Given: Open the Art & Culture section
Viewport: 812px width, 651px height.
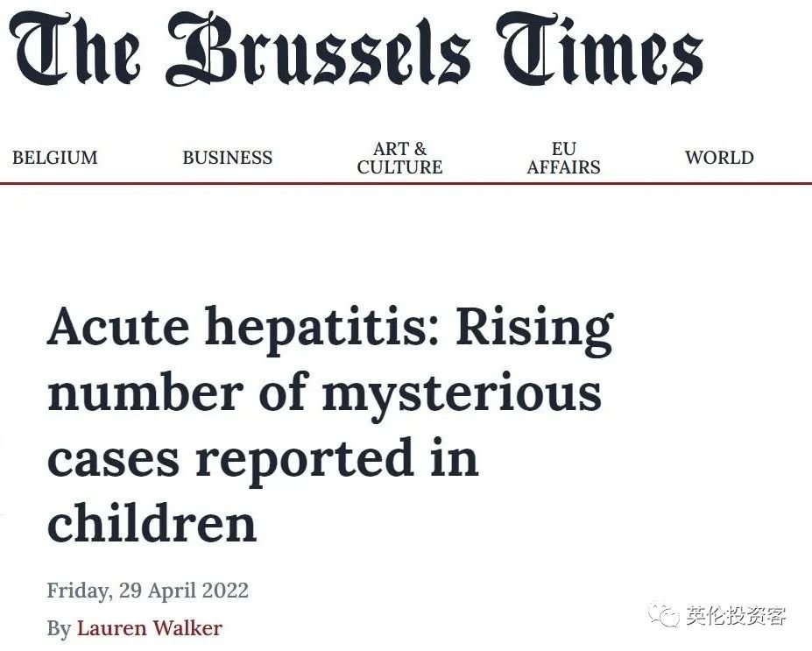Looking at the screenshot, I should (x=399, y=158).
